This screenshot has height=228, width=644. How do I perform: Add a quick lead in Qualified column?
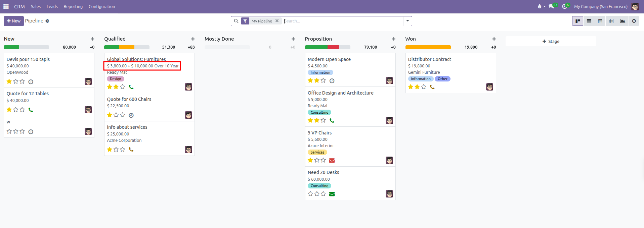click(193, 39)
